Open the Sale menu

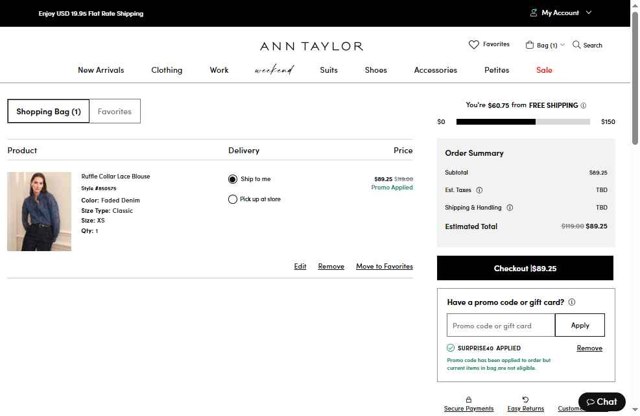pyautogui.click(x=544, y=70)
